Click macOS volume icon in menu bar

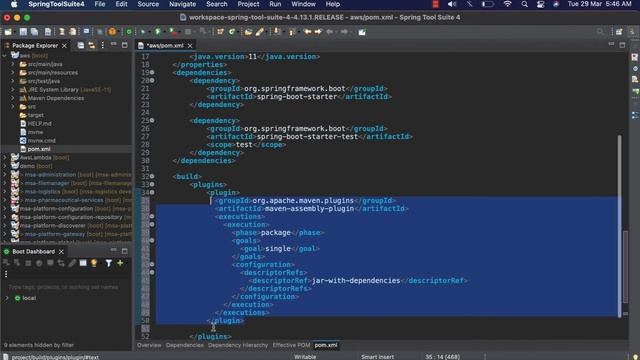(x=452, y=4)
